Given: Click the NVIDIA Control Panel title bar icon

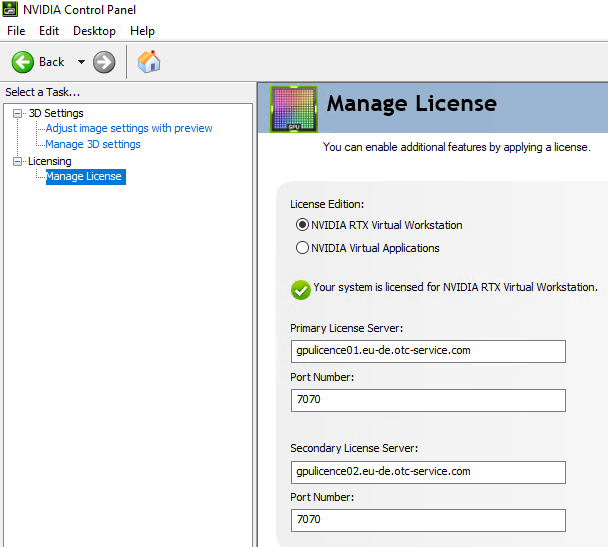Looking at the screenshot, I should (10, 9).
